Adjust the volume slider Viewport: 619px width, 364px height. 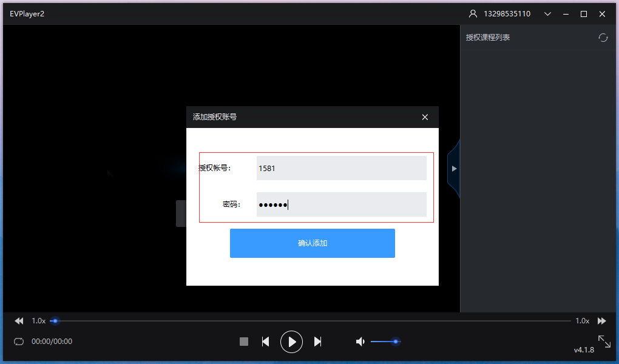(385, 342)
